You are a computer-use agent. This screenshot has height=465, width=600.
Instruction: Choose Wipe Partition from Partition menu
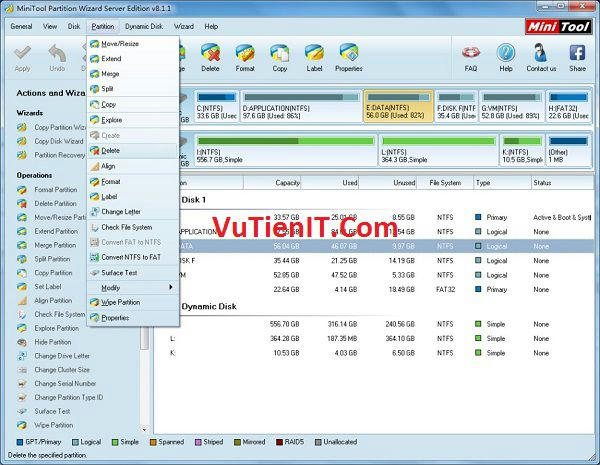(x=133, y=302)
